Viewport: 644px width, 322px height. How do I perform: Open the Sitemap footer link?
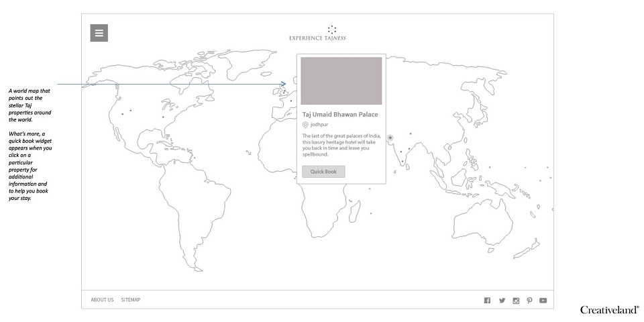pyautogui.click(x=131, y=300)
